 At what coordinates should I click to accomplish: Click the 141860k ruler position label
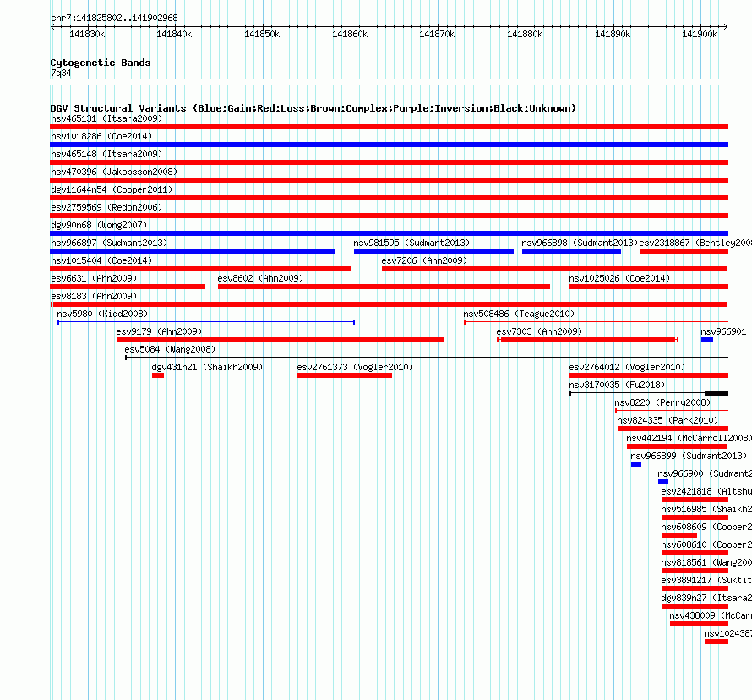click(x=350, y=34)
